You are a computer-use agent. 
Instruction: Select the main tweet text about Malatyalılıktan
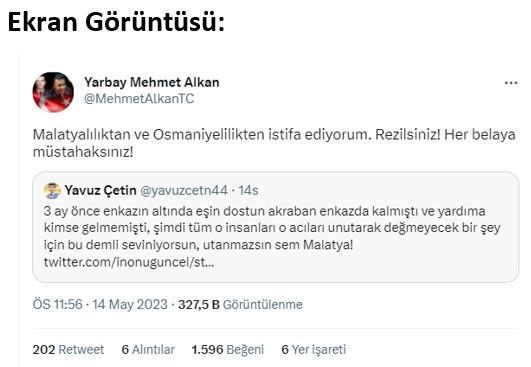point(274,143)
